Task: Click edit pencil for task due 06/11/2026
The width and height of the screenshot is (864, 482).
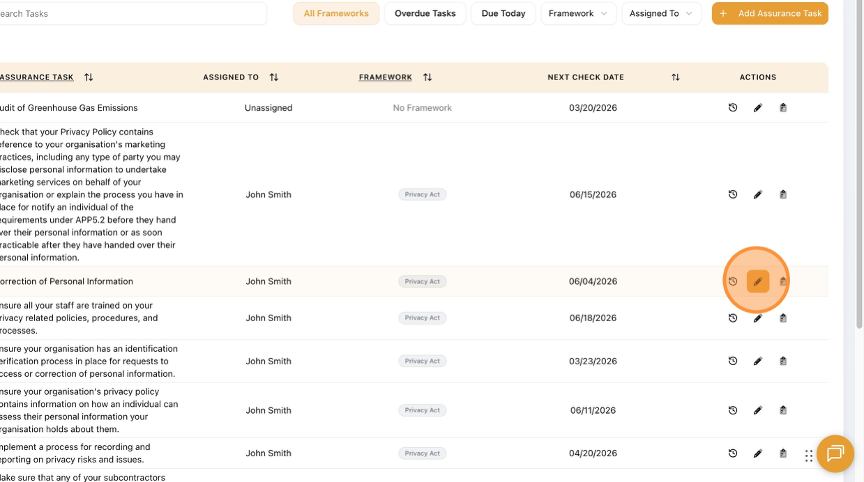Action: coord(758,410)
